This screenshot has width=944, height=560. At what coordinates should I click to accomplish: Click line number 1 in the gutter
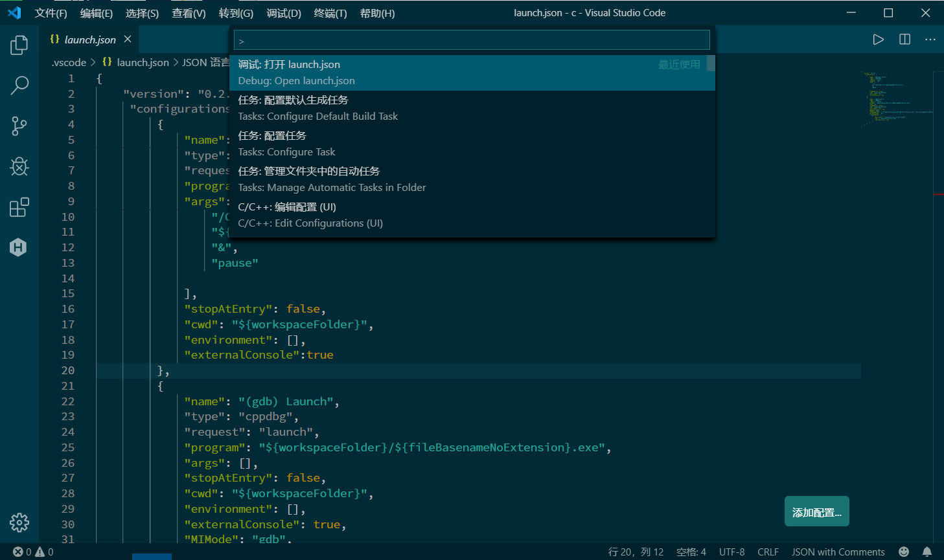pyautogui.click(x=71, y=78)
